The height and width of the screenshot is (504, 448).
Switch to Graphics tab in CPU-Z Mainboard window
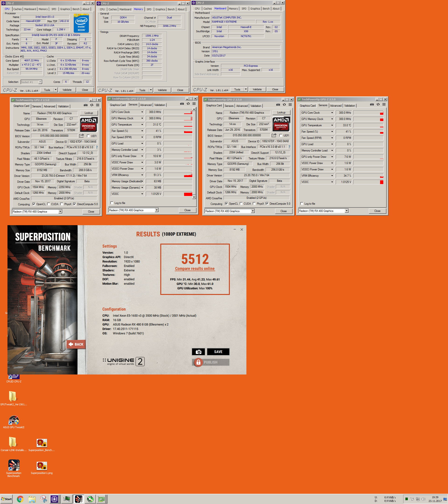[255, 9]
